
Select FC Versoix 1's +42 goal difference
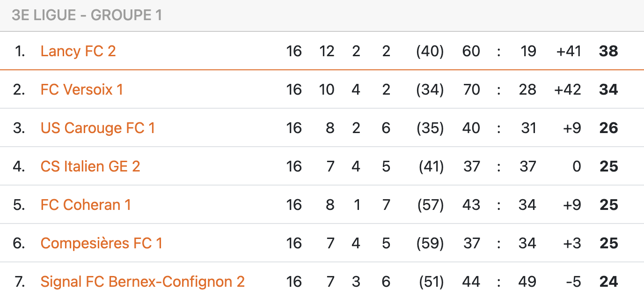point(567,89)
